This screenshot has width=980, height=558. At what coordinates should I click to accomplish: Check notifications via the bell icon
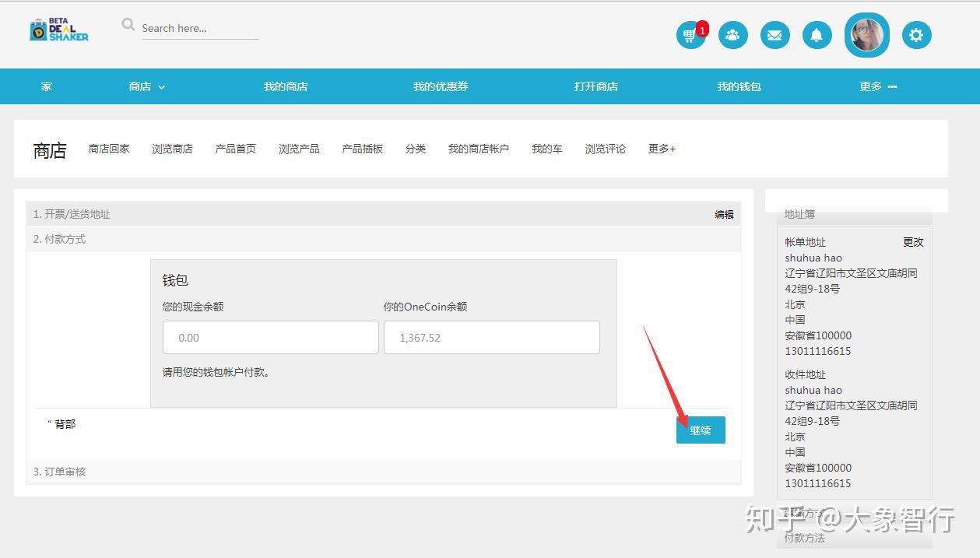(817, 35)
